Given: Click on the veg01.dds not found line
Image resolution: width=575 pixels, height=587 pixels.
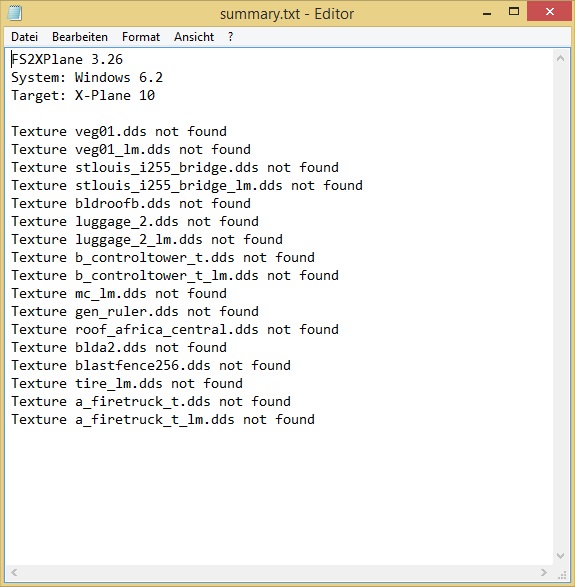Looking at the screenshot, I should point(119,131).
